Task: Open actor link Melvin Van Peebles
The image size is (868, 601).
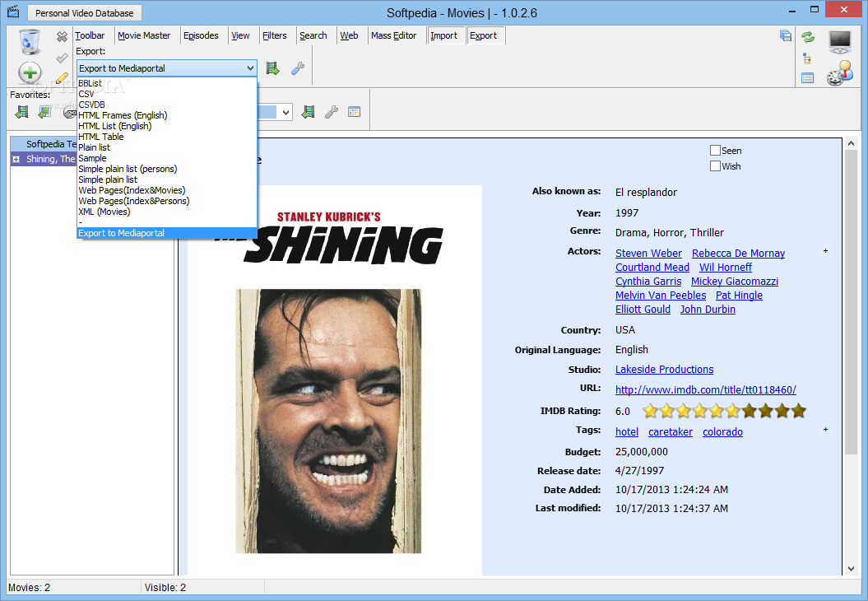Action: (661, 296)
